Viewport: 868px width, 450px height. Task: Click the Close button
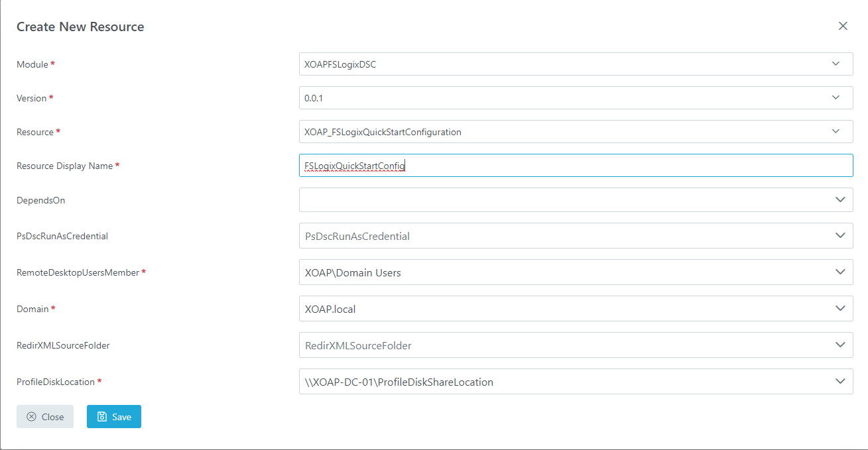pyautogui.click(x=45, y=416)
